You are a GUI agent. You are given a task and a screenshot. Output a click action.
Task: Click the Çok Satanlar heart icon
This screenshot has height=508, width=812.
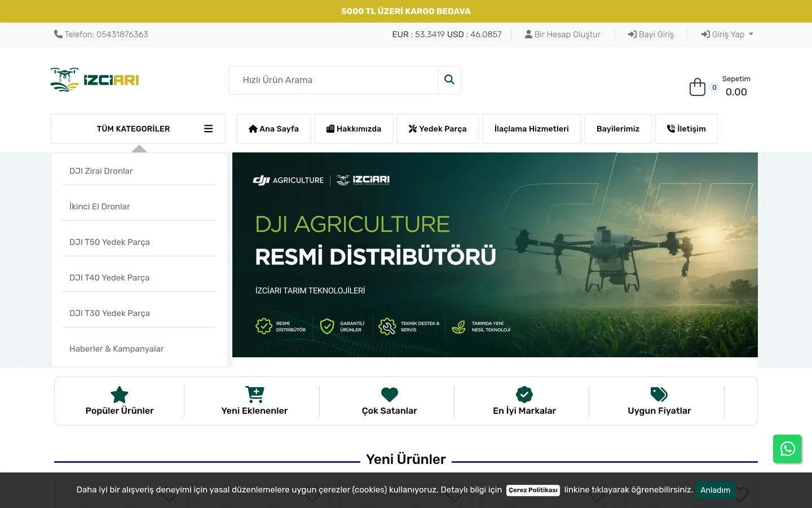pos(390,395)
